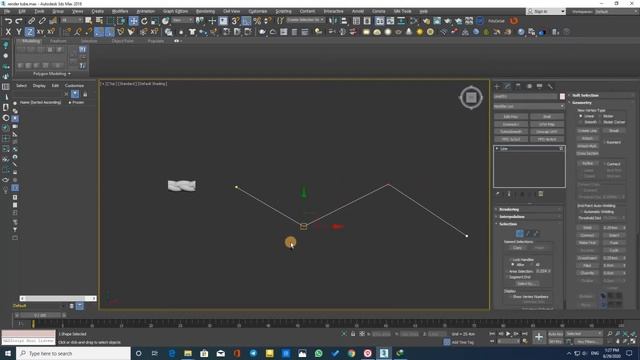
Task: Click the Redo arrow in the main toolbar
Action: coord(19,21)
